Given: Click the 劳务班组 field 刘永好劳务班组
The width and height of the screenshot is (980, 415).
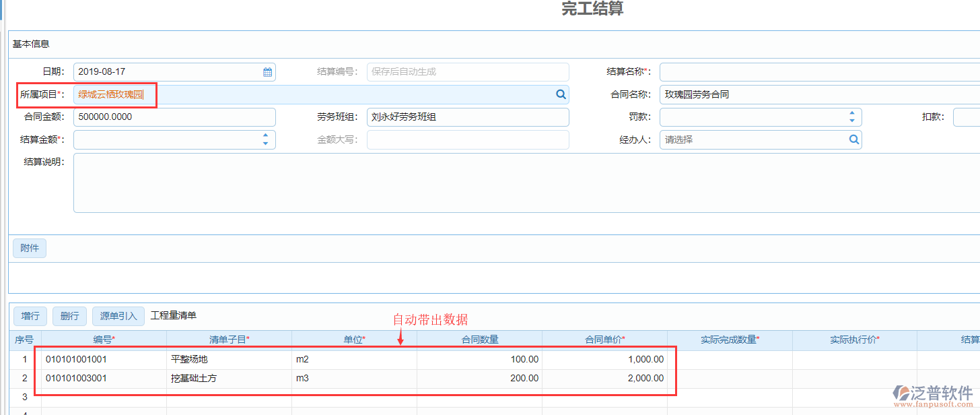Looking at the screenshot, I should tap(467, 117).
